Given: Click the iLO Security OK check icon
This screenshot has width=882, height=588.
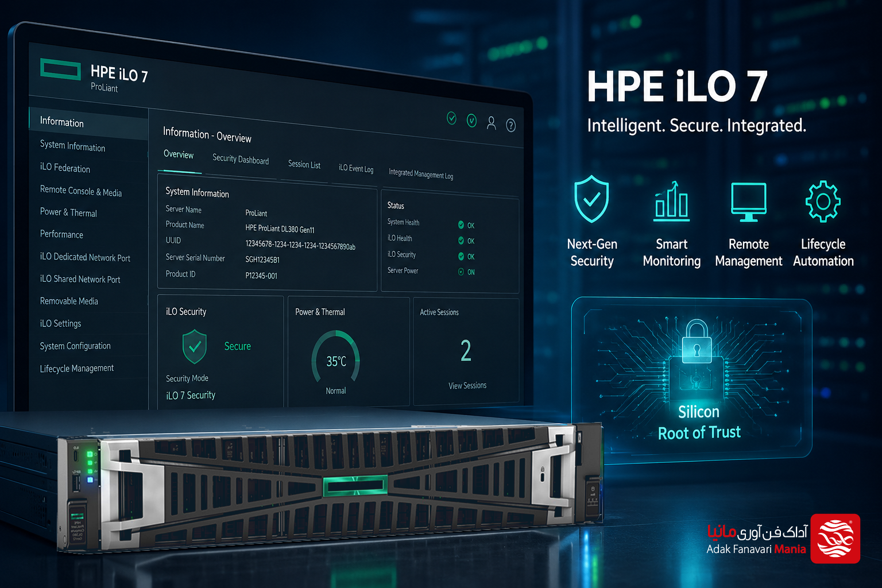Looking at the screenshot, I should [461, 256].
